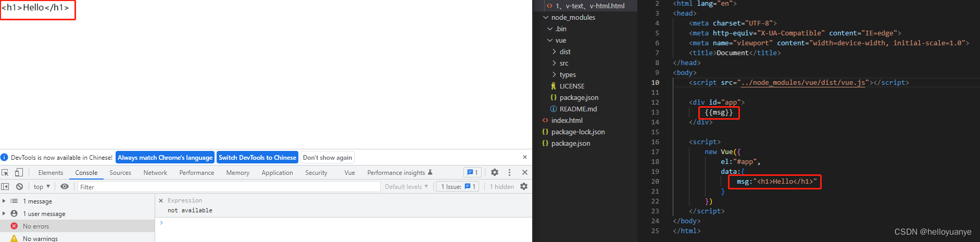Open the Default levels dropdown
The image size is (980, 242).
coord(406,186)
